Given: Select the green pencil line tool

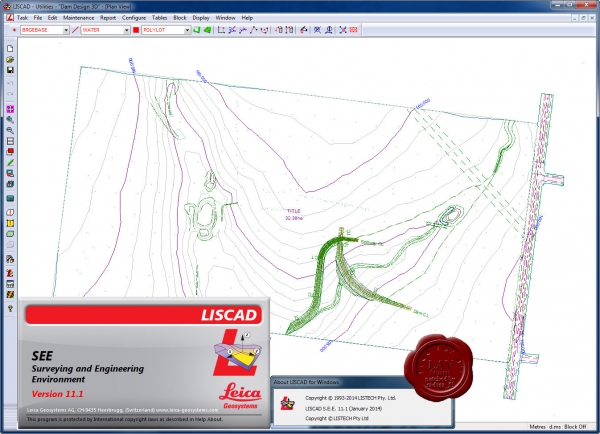Looking at the screenshot, I should (x=10, y=163).
